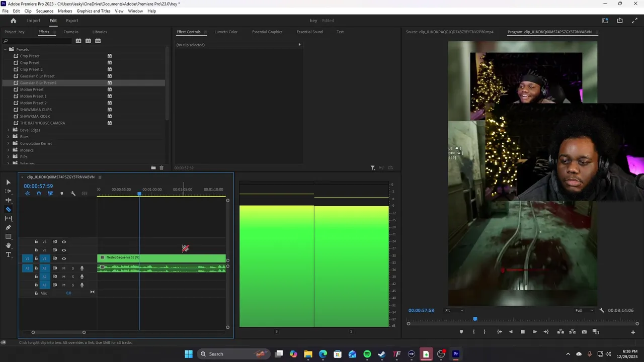644x362 pixels.
Task: Click the Comparison View button
Action: coord(596,332)
